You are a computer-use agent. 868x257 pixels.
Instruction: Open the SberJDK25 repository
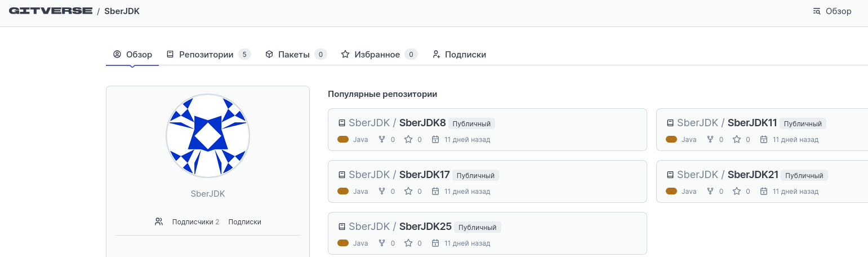click(425, 227)
